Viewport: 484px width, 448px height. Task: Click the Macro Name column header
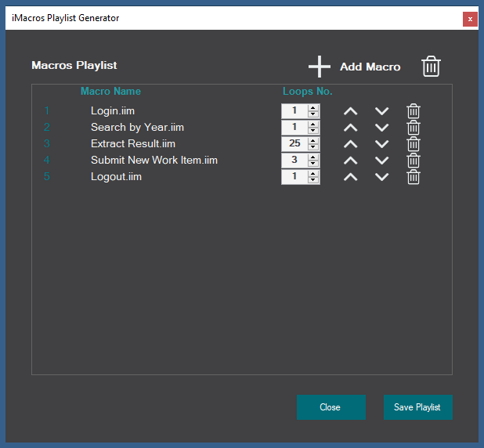click(110, 91)
